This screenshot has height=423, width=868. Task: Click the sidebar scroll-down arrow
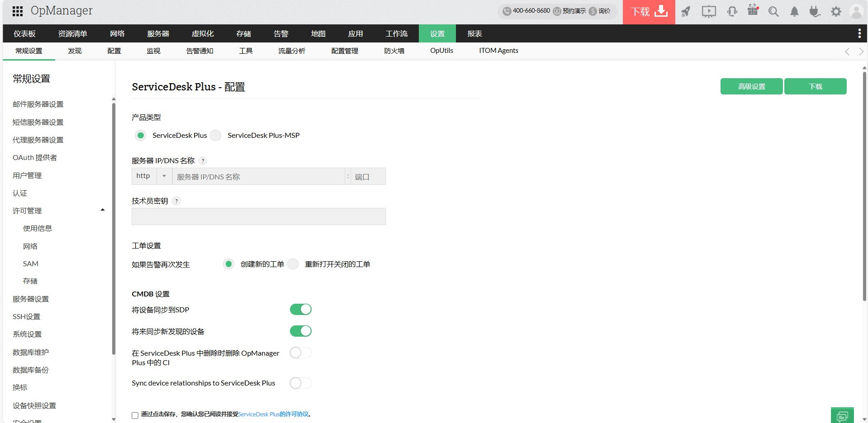(x=114, y=419)
